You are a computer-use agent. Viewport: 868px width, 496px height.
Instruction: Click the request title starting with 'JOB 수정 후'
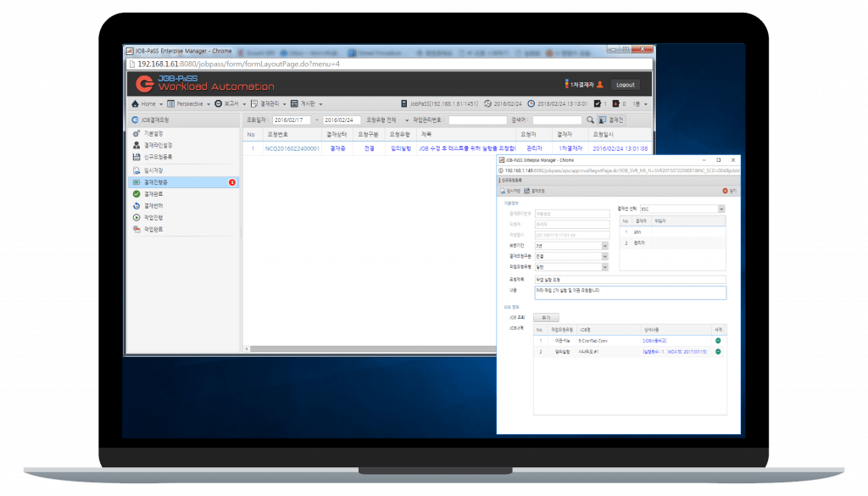point(467,148)
